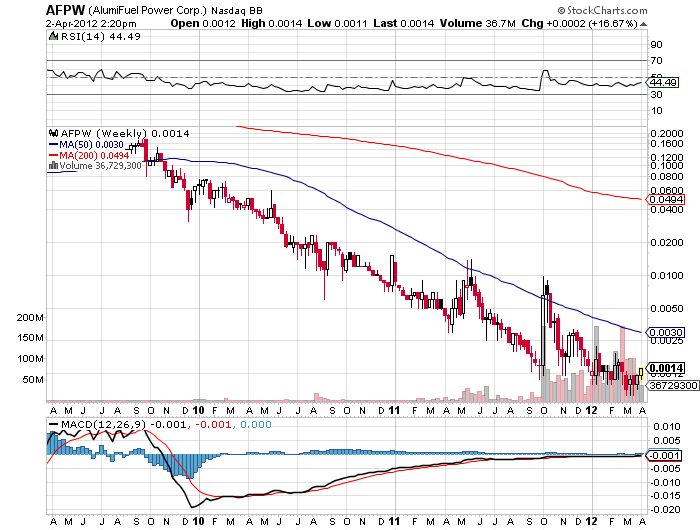Click the RSI(14) 44.49 indicator label
Screen dimensions: 700x530
point(95,36)
